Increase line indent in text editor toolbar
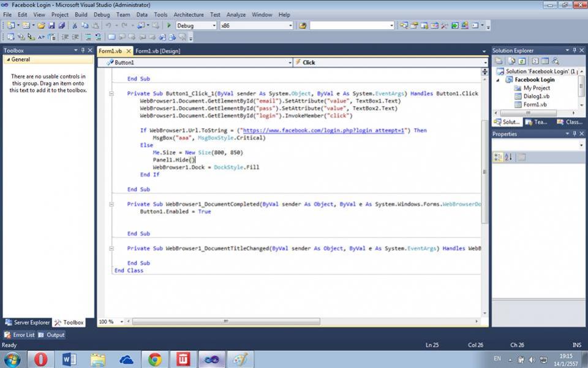588x368 pixels. tap(75, 37)
